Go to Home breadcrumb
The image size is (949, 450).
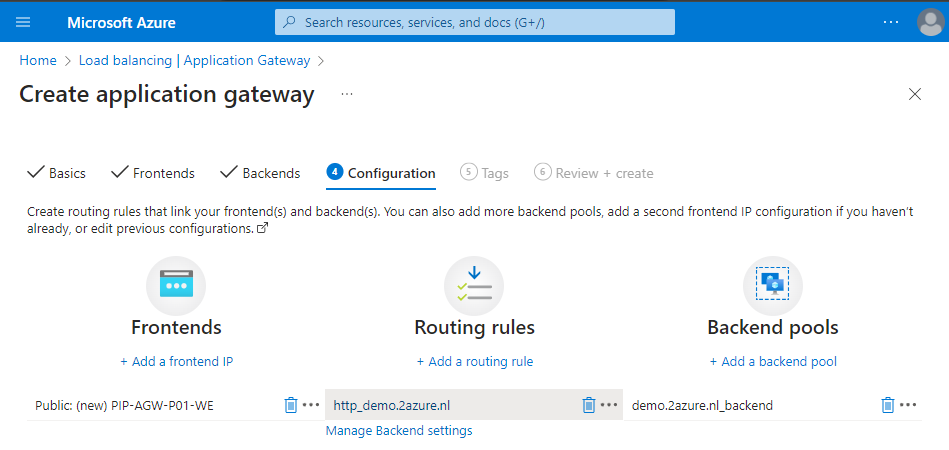click(38, 60)
